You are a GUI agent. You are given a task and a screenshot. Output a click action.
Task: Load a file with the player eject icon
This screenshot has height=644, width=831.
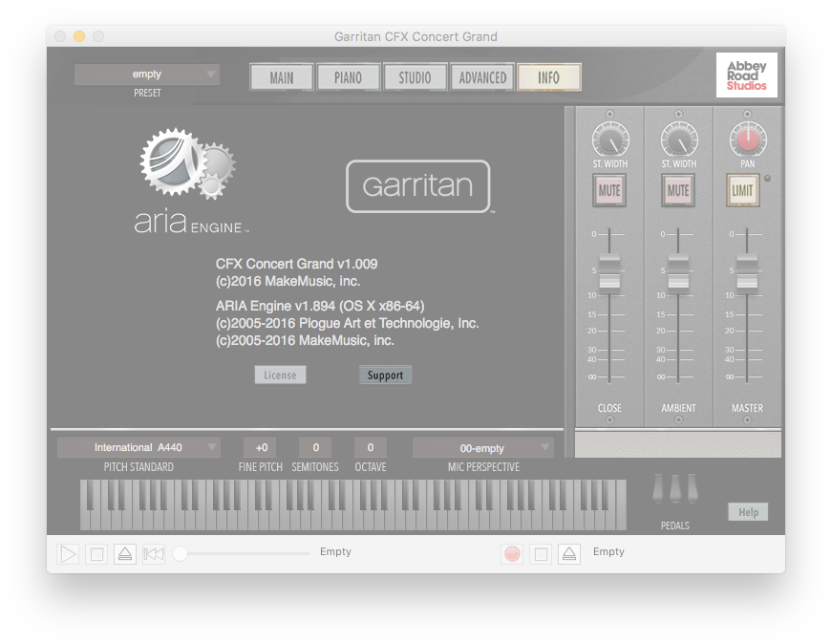[125, 554]
